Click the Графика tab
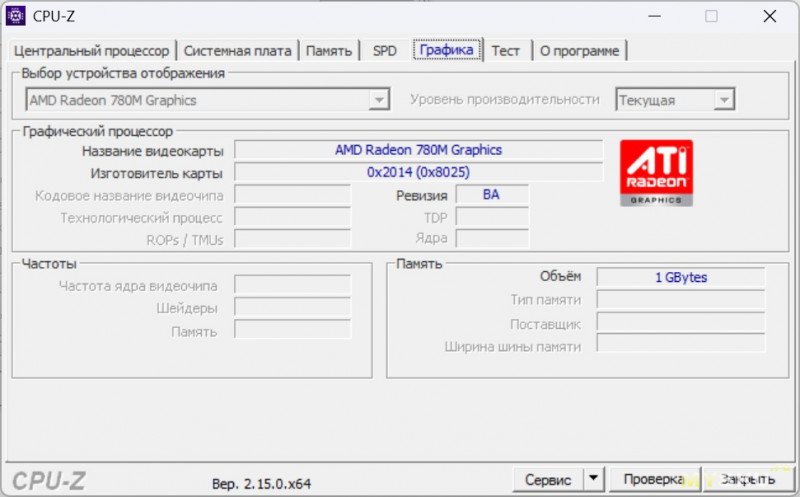The image size is (800, 497). coord(446,50)
